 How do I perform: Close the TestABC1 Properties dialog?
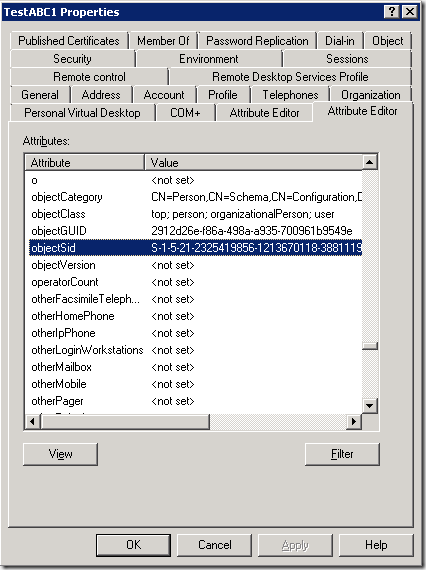click(410, 12)
